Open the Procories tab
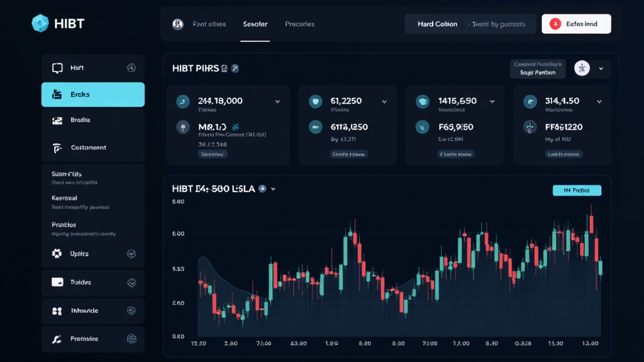 click(x=299, y=25)
